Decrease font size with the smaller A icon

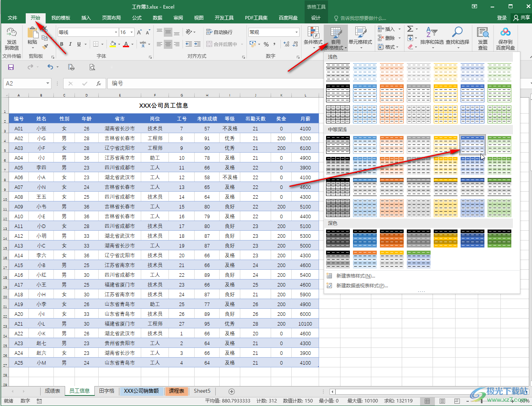pyautogui.click(x=148, y=32)
